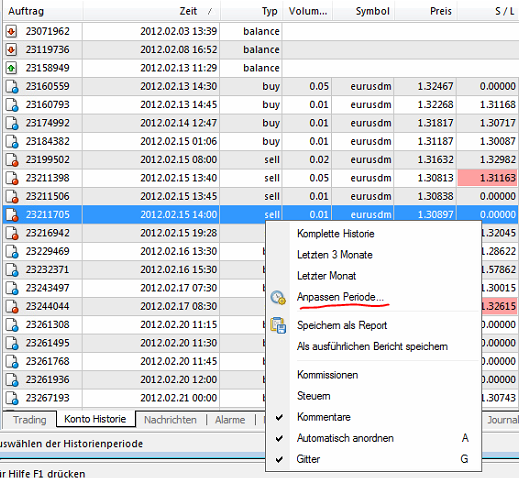519x478 pixels.
Task: Click the time cell 2012.02.21 00:00
Action: (179, 398)
